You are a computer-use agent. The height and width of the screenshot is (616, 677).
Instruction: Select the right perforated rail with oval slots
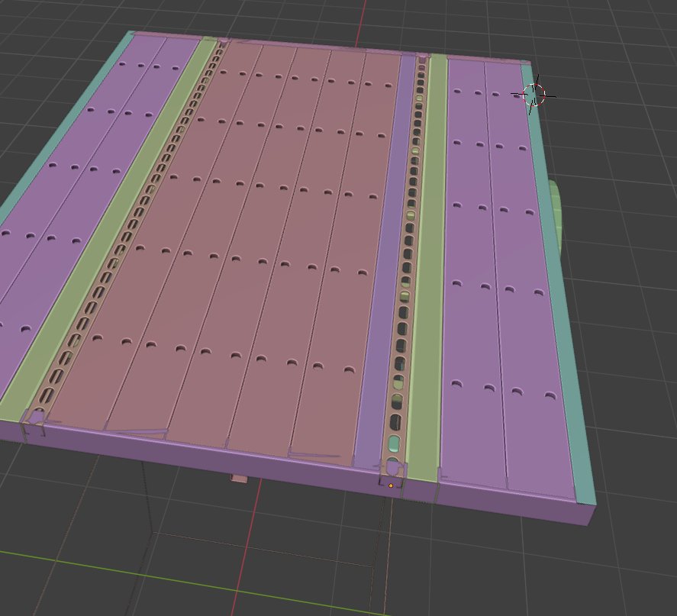tap(408, 259)
